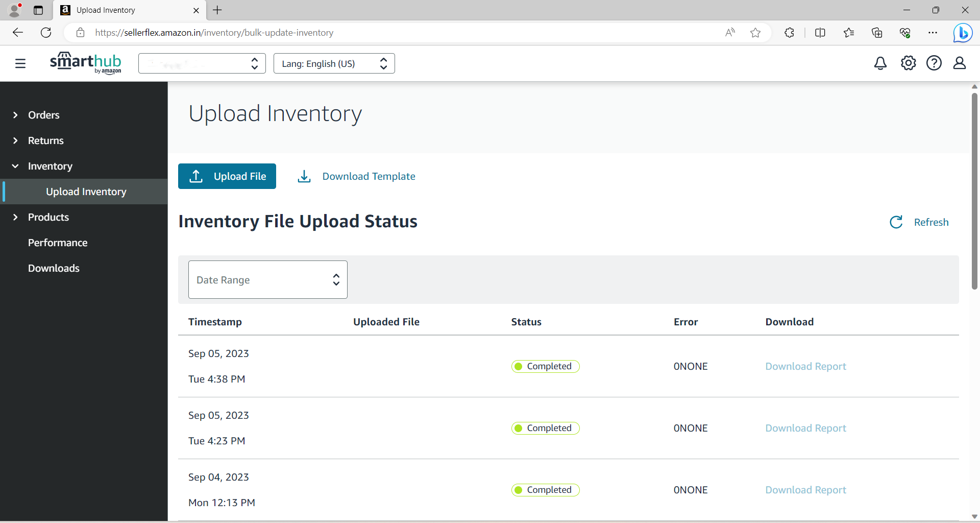Open the location selector dropdown

pyautogui.click(x=202, y=63)
